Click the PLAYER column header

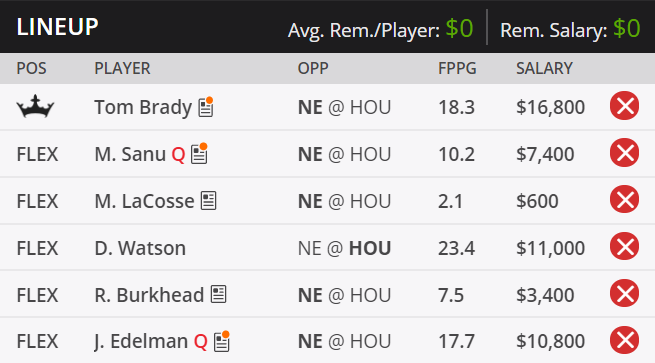tap(122, 69)
